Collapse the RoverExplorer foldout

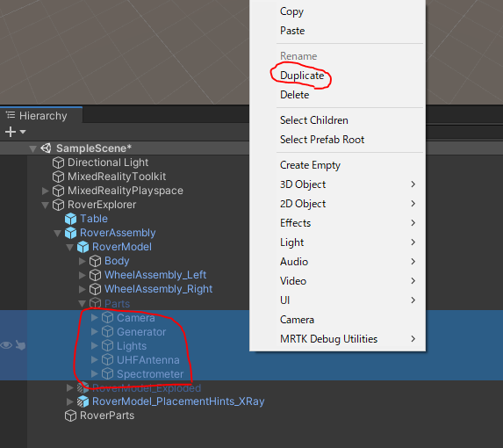pos(46,205)
